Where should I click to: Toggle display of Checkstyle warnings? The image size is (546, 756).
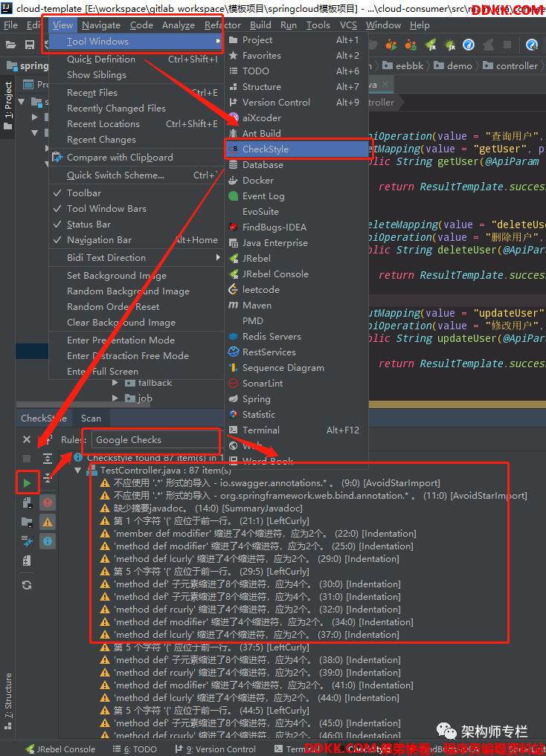[48, 522]
